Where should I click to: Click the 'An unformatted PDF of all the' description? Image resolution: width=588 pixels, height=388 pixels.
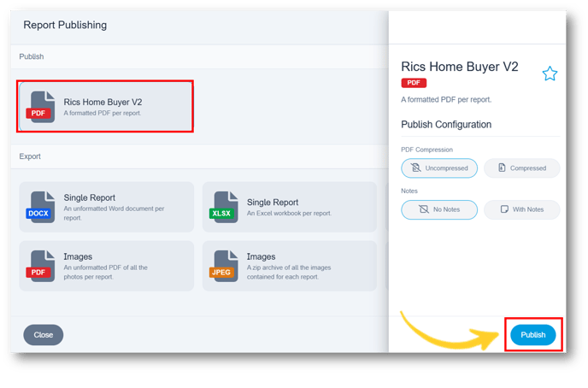pos(105,267)
